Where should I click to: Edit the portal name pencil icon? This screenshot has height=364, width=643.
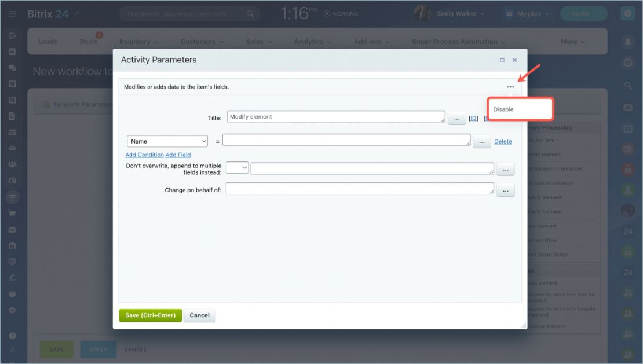click(77, 13)
